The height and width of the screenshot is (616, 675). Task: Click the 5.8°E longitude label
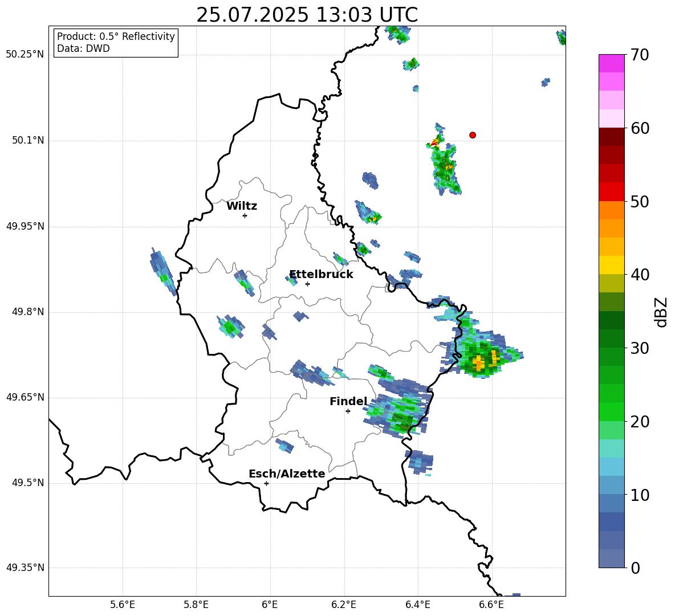(196, 605)
